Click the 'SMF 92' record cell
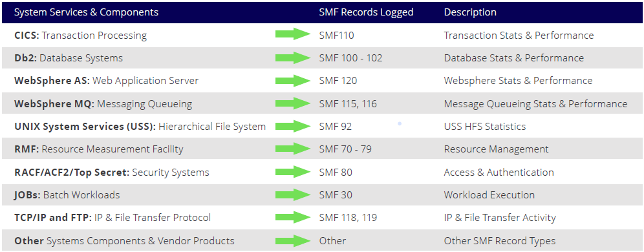 point(336,127)
